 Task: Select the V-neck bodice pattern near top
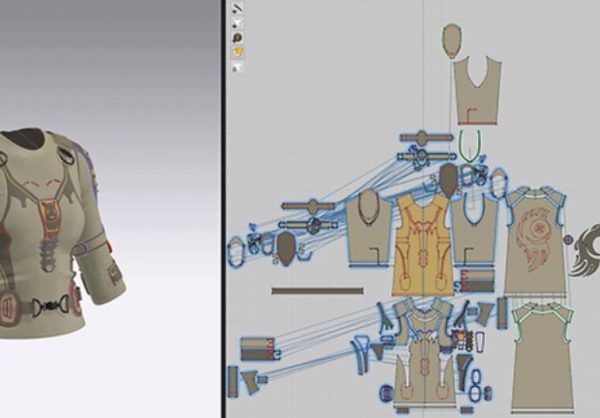click(476, 92)
